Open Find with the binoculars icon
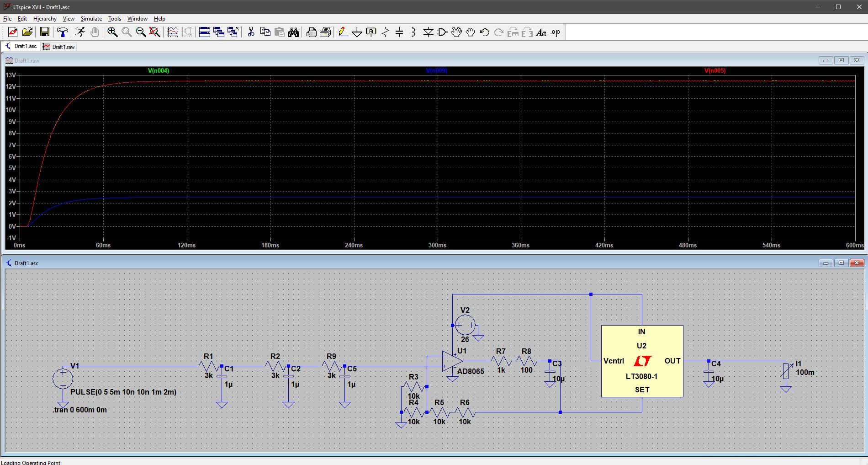This screenshot has height=465, width=868. [293, 32]
